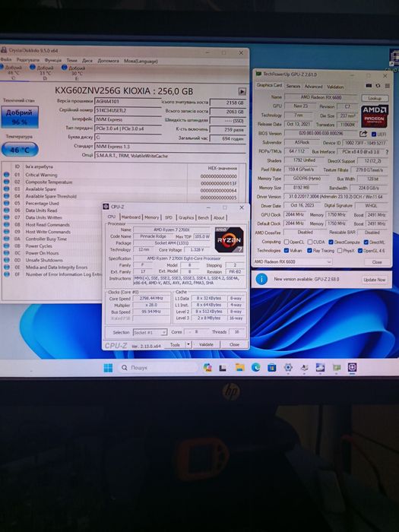Click the serial number field in CrystalDiskInfo
This screenshot has height=532, width=399.
(x=127, y=110)
